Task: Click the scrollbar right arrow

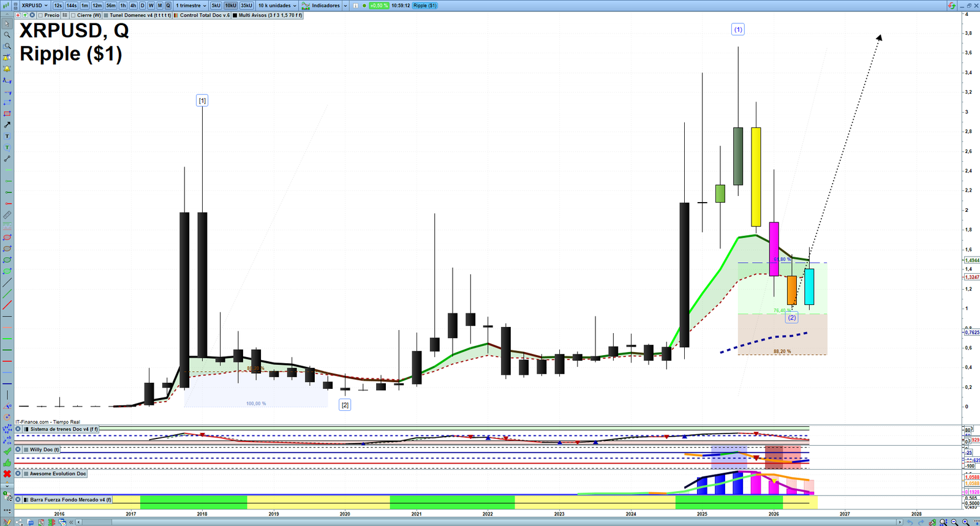Action: click(899, 522)
